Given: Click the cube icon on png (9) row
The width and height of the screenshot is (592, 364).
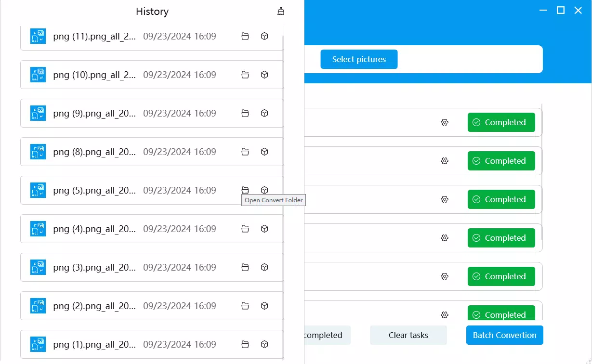Looking at the screenshot, I should [x=264, y=113].
